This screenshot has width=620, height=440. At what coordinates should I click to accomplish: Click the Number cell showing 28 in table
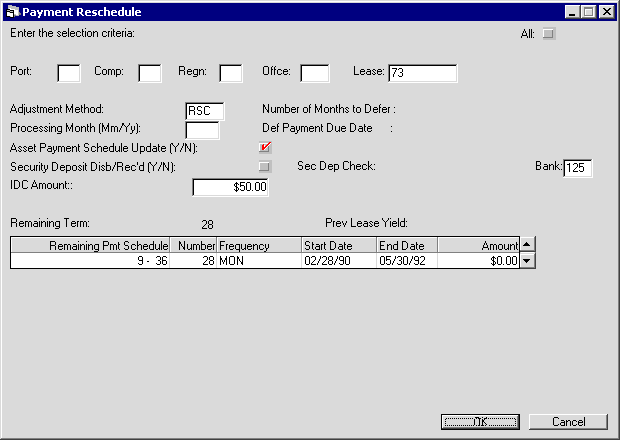[193, 261]
